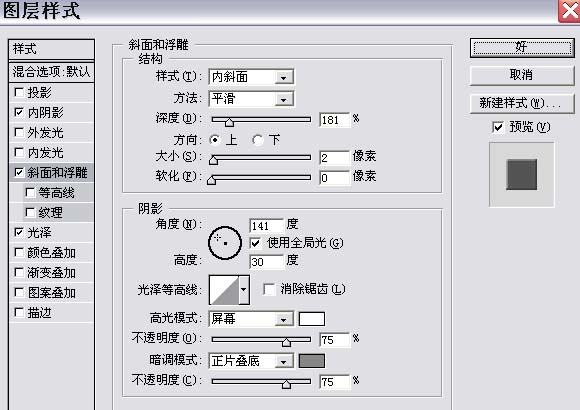580x410 pixels.
Task: Click the layer style preview square
Action: click(522, 175)
